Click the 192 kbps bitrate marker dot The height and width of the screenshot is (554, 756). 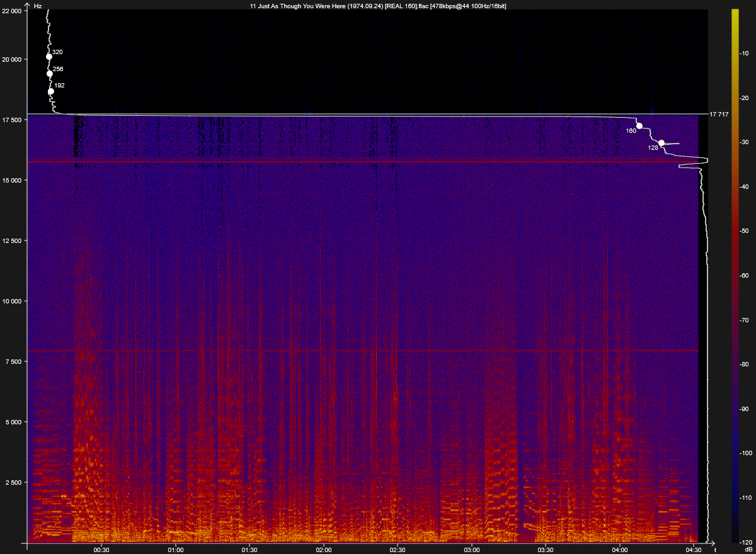[x=51, y=91]
